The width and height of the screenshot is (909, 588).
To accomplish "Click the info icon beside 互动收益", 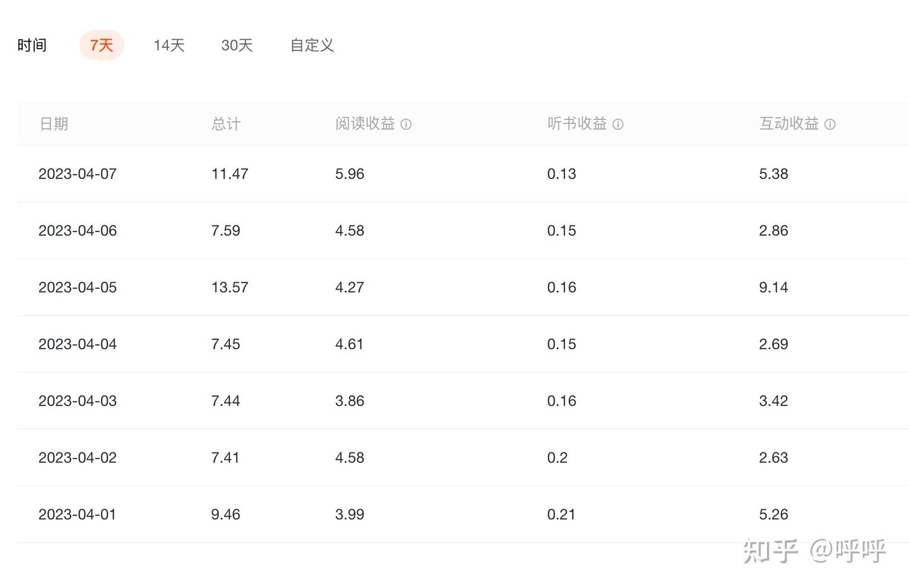I will tap(830, 124).
